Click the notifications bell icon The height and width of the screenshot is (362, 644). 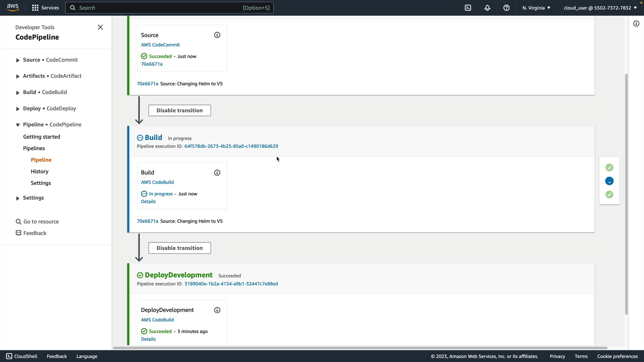tap(487, 8)
